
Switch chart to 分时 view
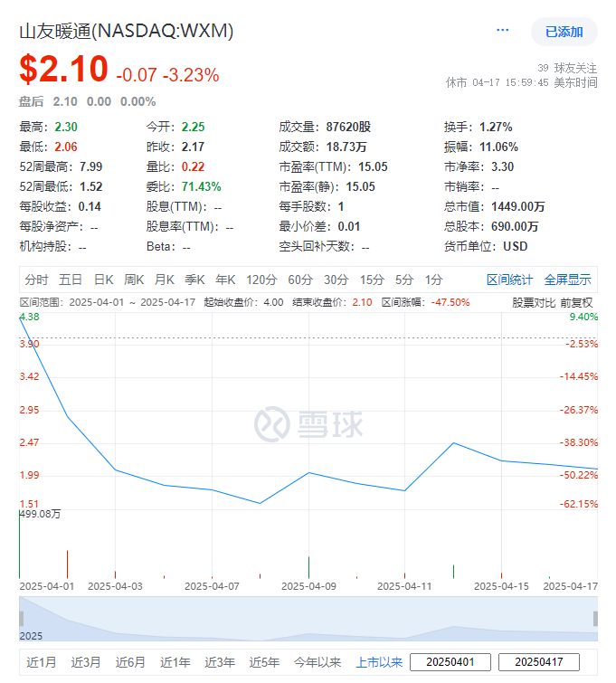tap(36, 280)
